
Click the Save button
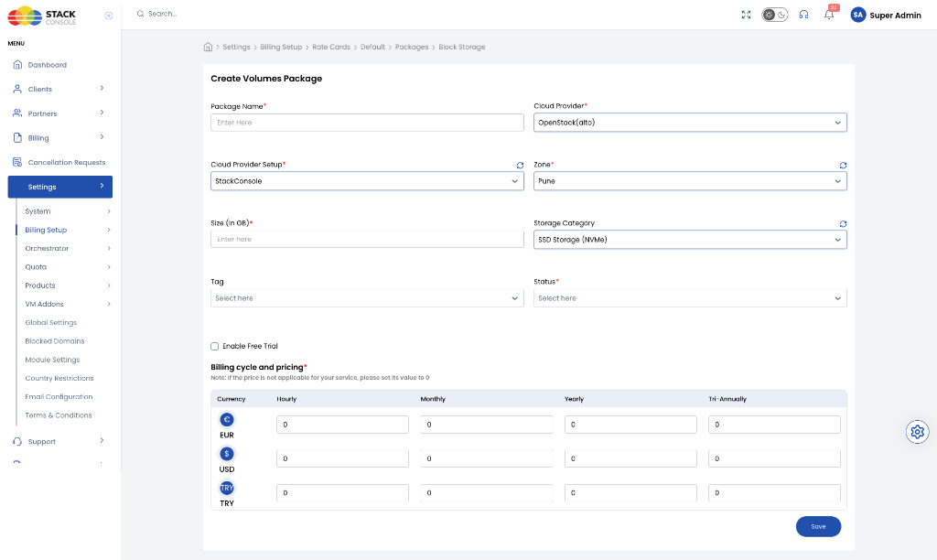point(818,526)
